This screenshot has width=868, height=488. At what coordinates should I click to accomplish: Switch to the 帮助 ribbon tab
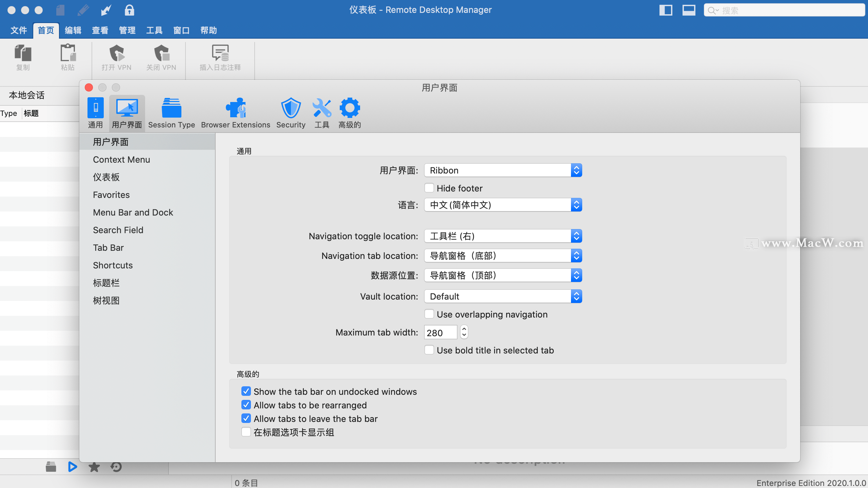click(209, 30)
